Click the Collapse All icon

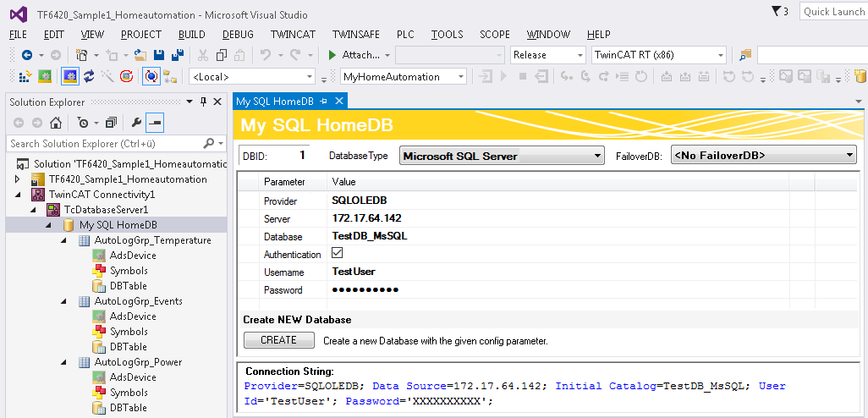coord(112,123)
